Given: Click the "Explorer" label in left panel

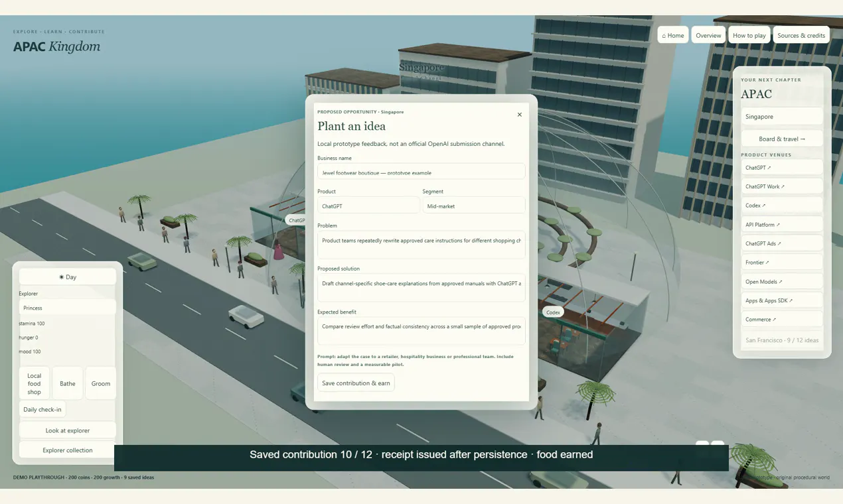Looking at the screenshot, I should tap(28, 294).
